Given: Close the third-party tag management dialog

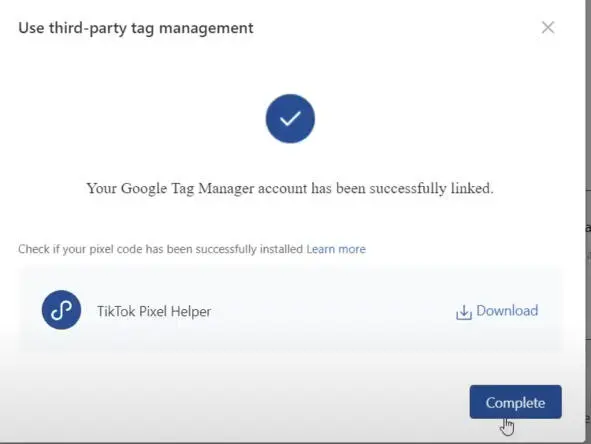Looking at the screenshot, I should (548, 28).
